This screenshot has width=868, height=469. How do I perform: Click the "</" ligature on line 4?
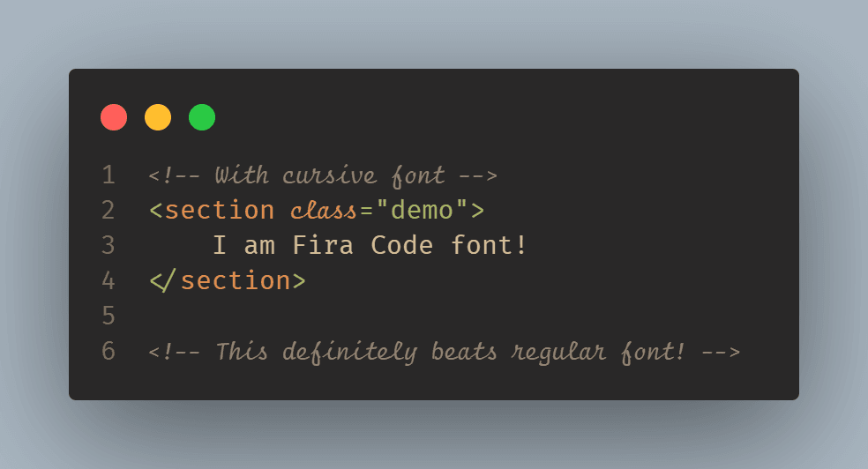[163, 281]
